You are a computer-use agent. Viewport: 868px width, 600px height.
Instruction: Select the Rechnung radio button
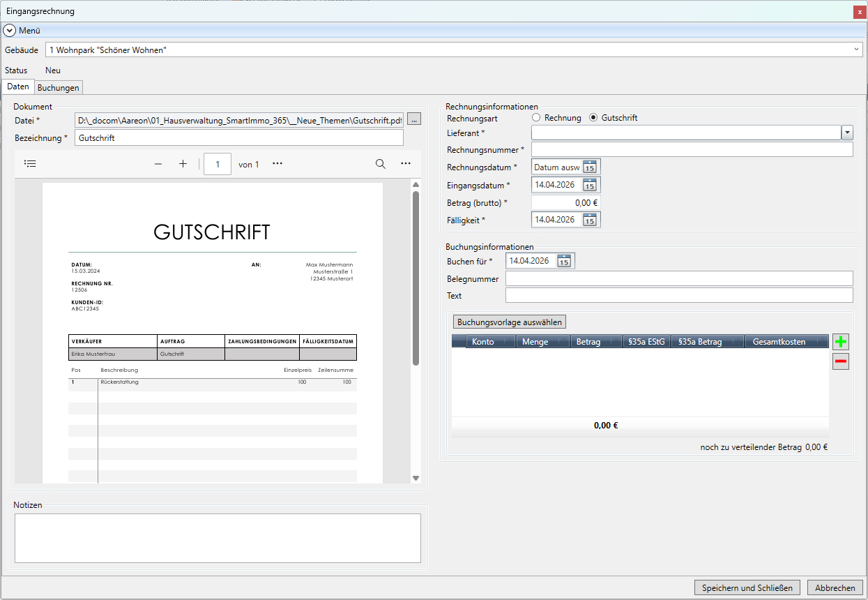(x=536, y=118)
